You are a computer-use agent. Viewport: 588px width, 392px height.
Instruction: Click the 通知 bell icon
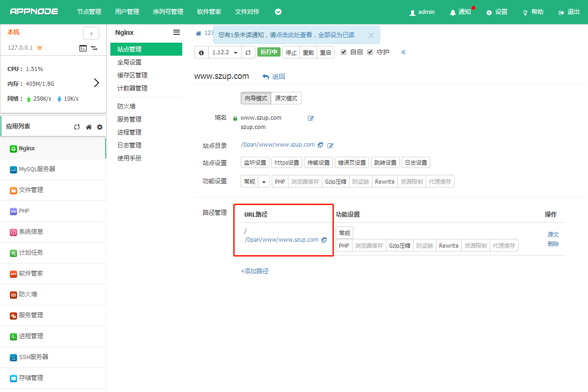(x=453, y=13)
